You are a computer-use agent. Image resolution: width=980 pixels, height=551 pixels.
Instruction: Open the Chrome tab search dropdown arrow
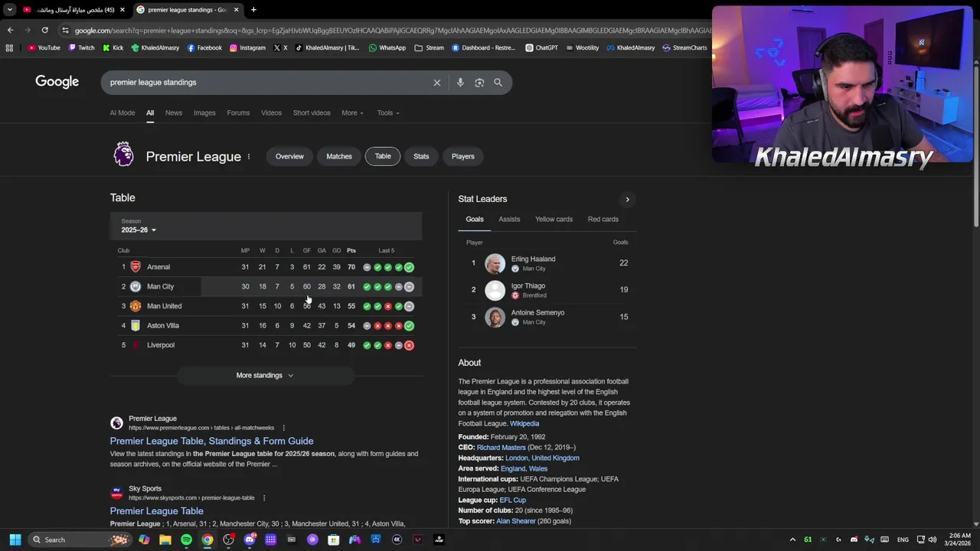coord(9,10)
